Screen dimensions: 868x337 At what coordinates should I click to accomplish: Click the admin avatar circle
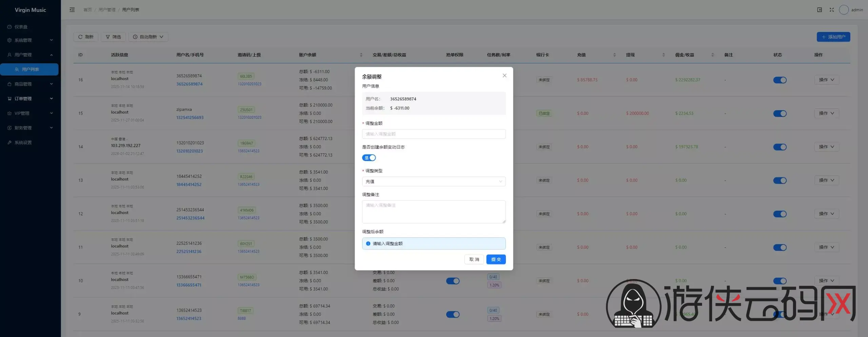(843, 10)
